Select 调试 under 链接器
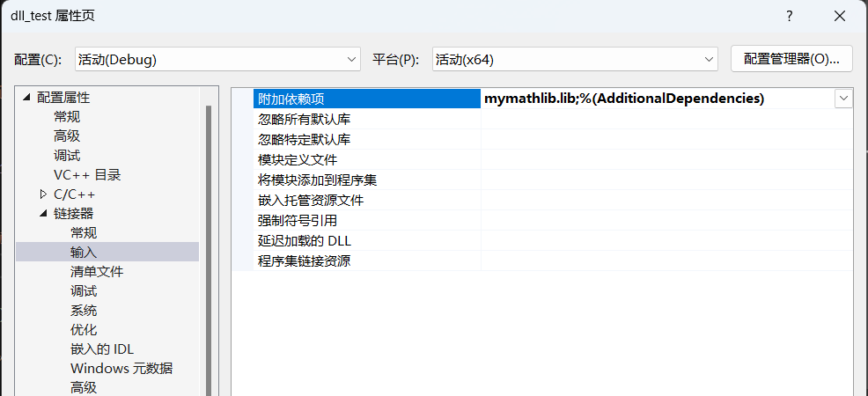Image resolution: width=868 pixels, height=396 pixels. 84,291
